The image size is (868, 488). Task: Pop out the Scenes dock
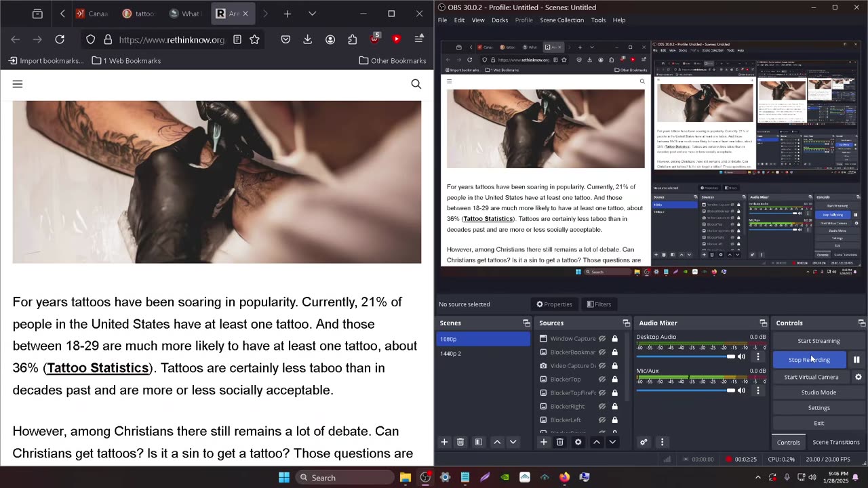pos(526,323)
